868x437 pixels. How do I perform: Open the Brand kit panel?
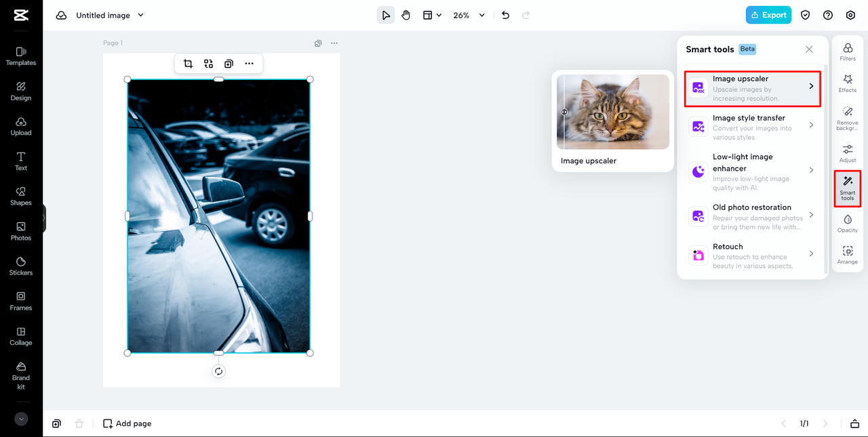pyautogui.click(x=21, y=375)
